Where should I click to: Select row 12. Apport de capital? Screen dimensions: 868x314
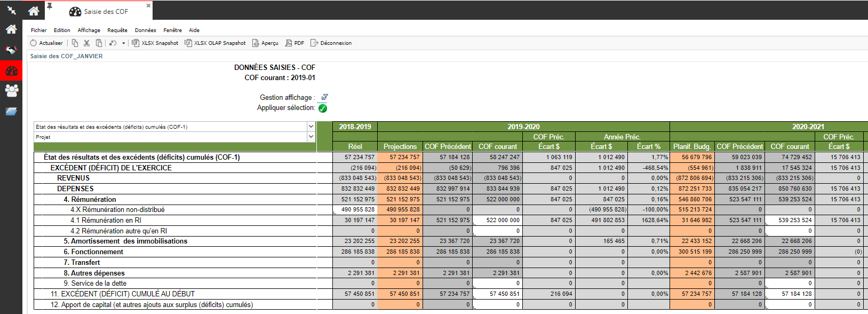tap(152, 304)
